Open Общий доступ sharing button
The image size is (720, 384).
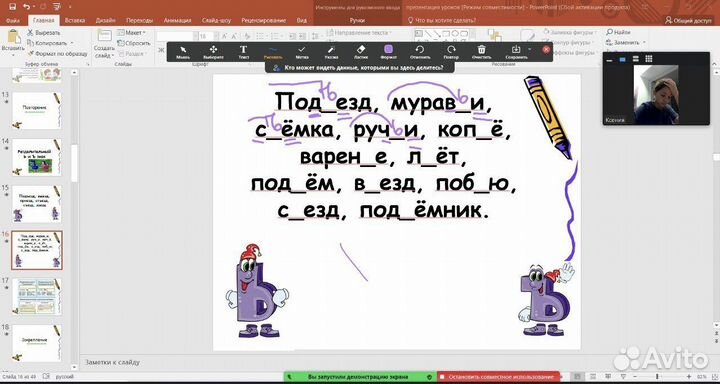pos(688,21)
